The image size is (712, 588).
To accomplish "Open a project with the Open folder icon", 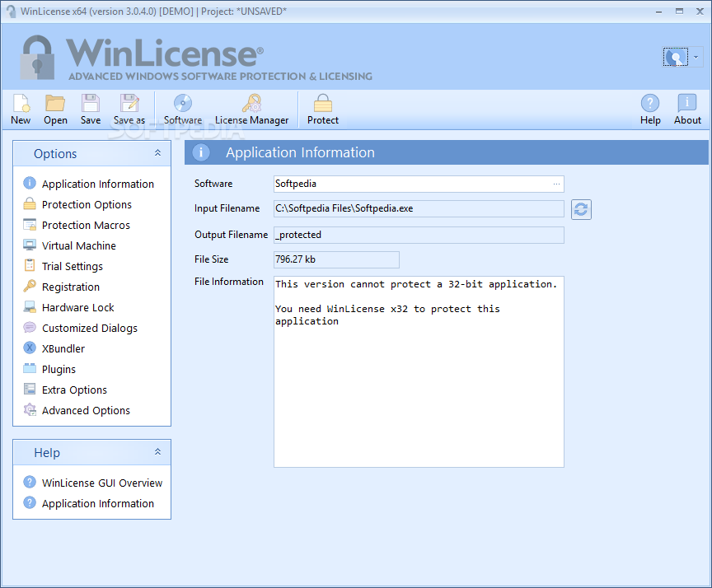I will 55,104.
